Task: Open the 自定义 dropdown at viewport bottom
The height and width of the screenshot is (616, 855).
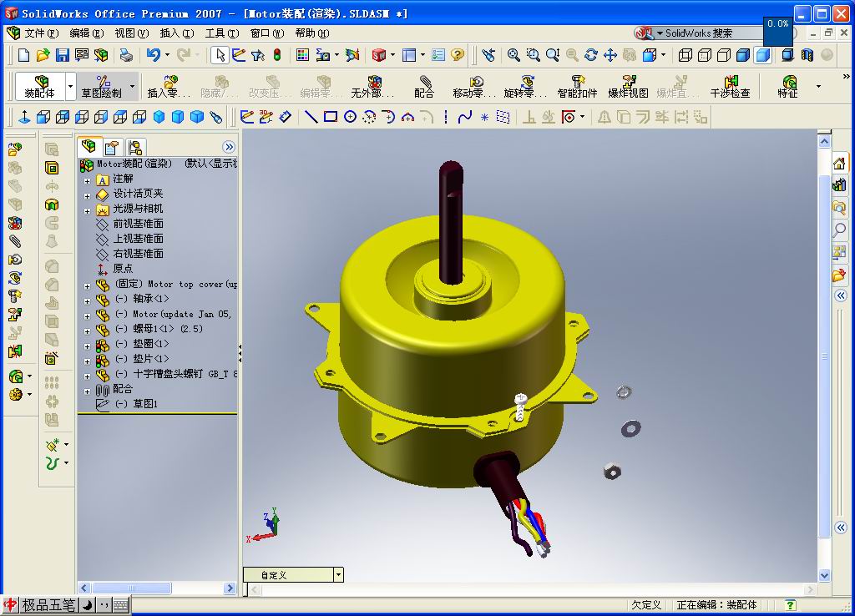Action: point(339,574)
